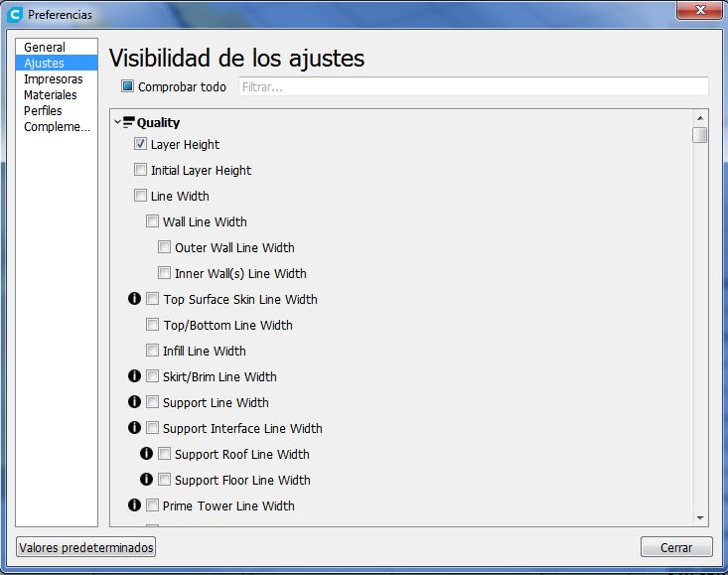Click info icon beside Top Surface Skin Line Width
The height and width of the screenshot is (575, 728).
(134, 298)
